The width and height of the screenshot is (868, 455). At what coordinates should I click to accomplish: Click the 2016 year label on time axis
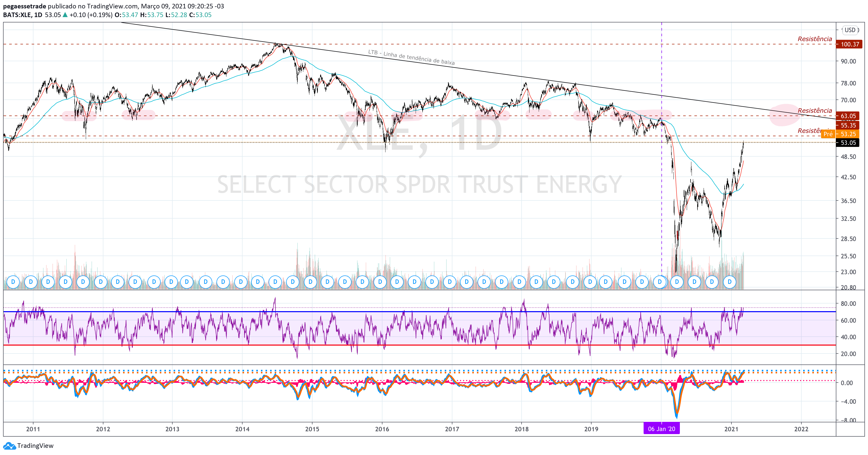[382, 429]
